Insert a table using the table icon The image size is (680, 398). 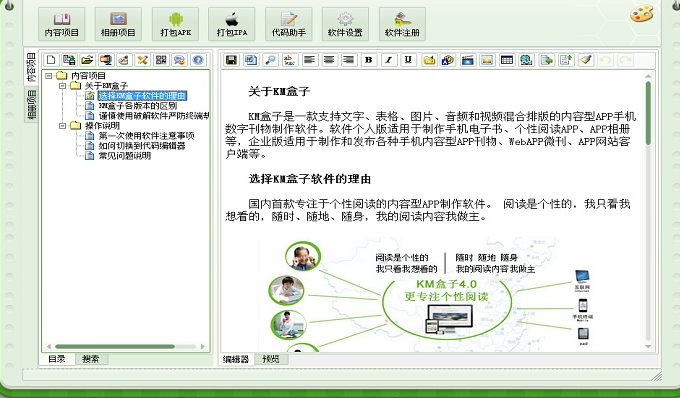507,60
